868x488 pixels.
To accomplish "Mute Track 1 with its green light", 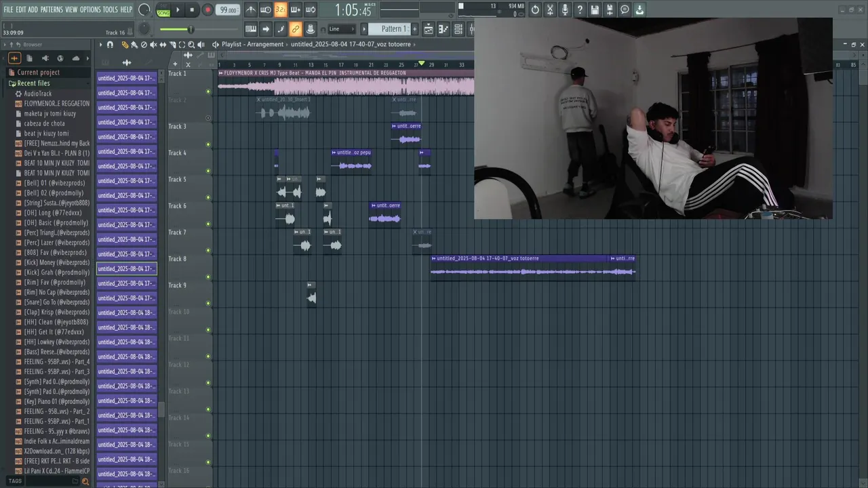I will point(208,91).
